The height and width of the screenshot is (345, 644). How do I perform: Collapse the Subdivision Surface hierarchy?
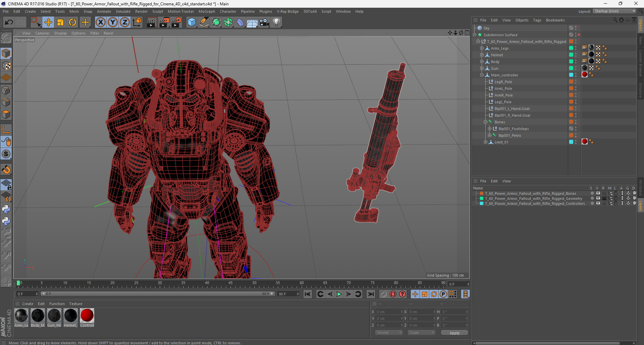[475, 35]
